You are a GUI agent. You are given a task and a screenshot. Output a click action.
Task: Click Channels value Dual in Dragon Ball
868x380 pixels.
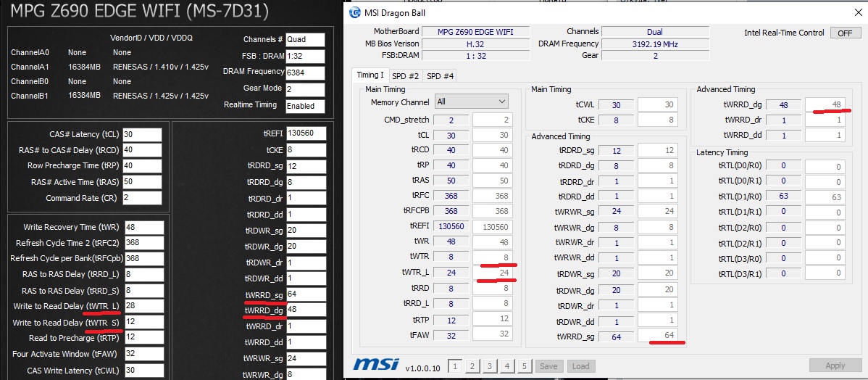pos(656,32)
